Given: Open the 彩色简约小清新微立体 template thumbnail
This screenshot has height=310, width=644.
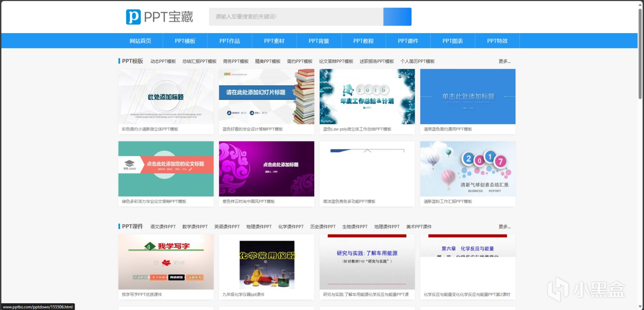Looking at the screenshot, I should coord(166,96).
